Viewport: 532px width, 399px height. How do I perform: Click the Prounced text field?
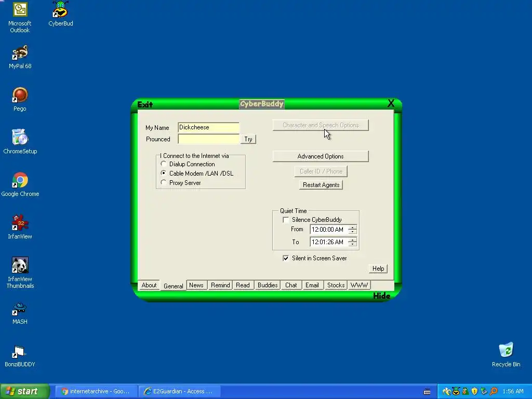pos(208,139)
